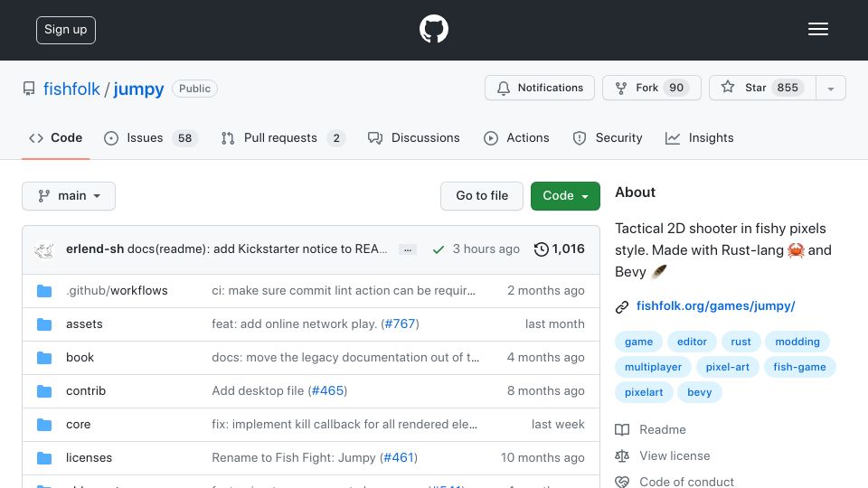Select the pixelart topic tag

[x=644, y=392]
